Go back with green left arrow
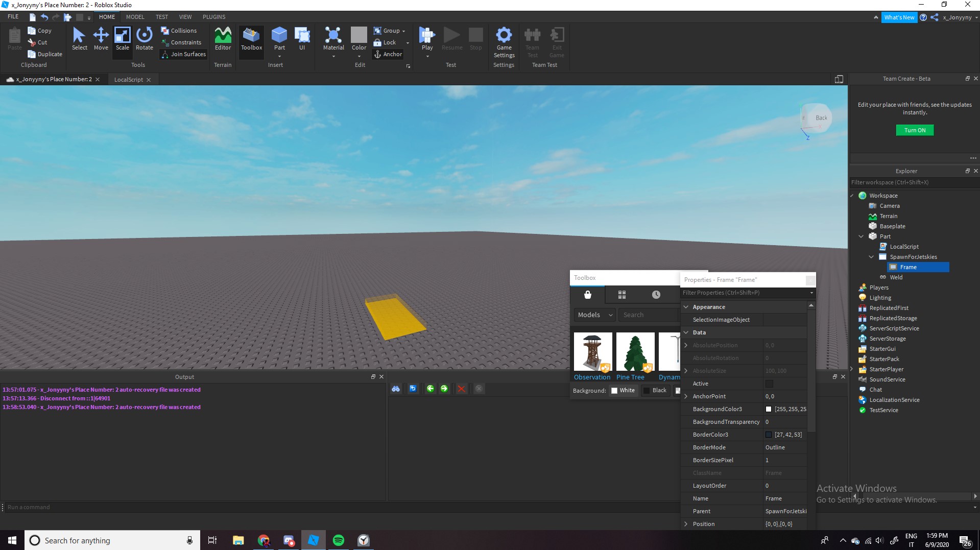This screenshot has height=550, width=980. point(431,389)
